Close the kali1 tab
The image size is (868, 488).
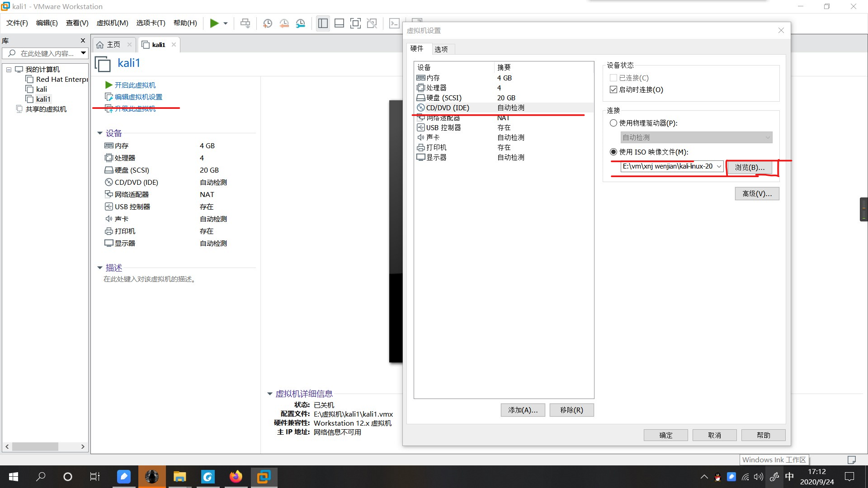tap(174, 45)
